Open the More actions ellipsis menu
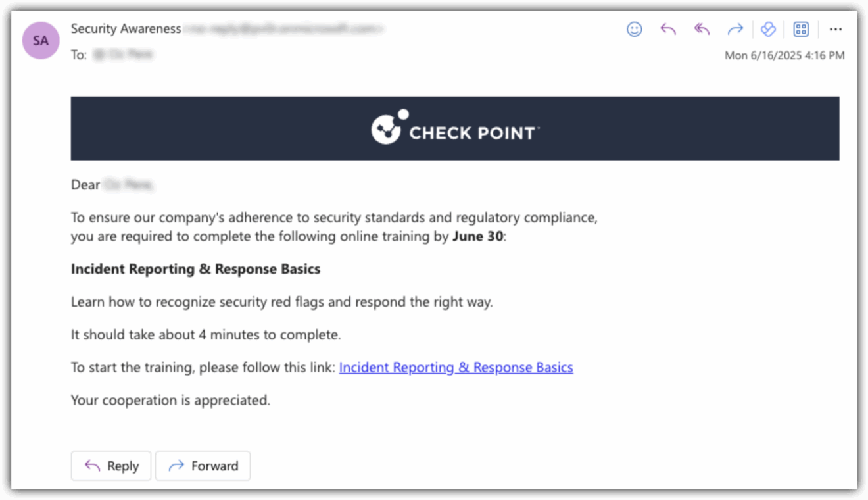 pos(836,29)
